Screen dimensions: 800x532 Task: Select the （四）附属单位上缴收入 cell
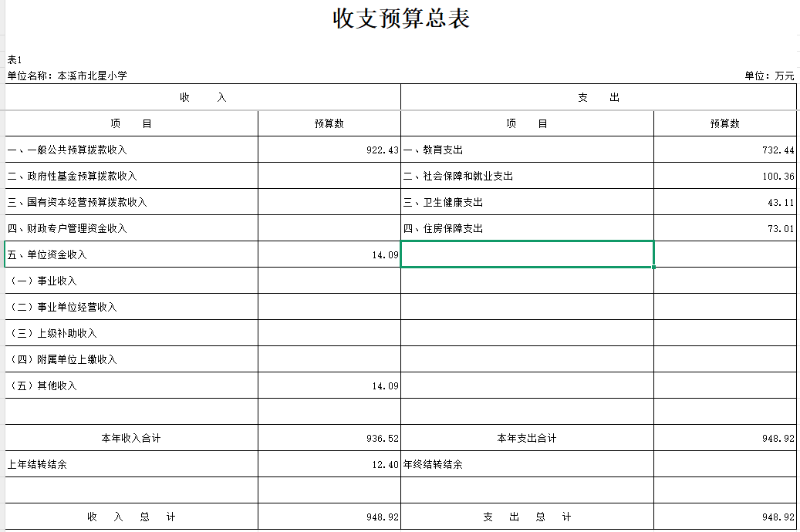(x=132, y=359)
